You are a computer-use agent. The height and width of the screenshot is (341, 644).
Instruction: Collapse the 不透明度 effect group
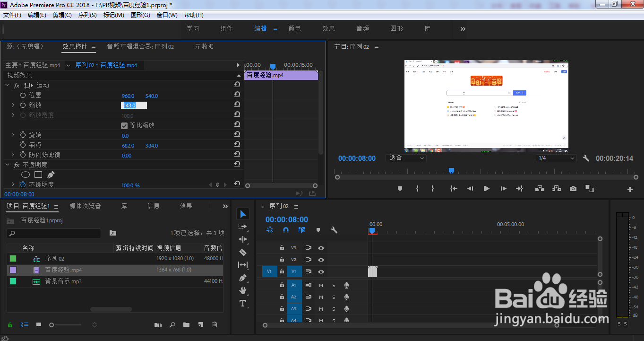pyautogui.click(x=7, y=165)
